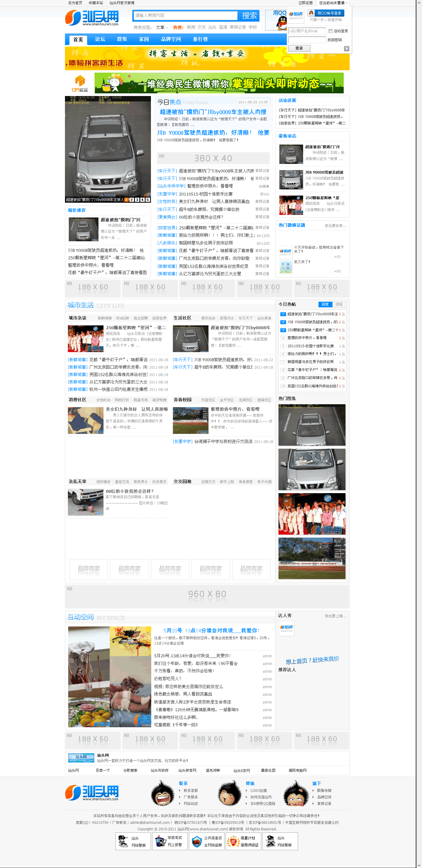
Task: Open the 论坛 navigation tab
Action: coord(100,39)
